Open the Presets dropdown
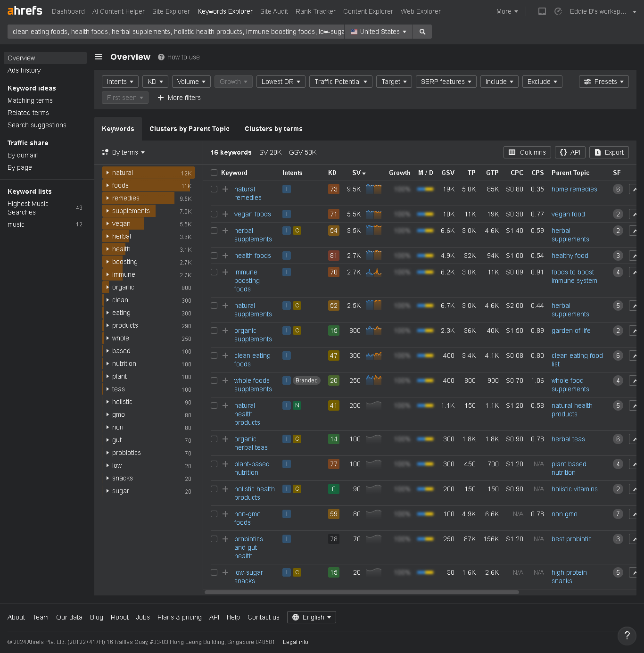The image size is (644, 653). click(604, 82)
